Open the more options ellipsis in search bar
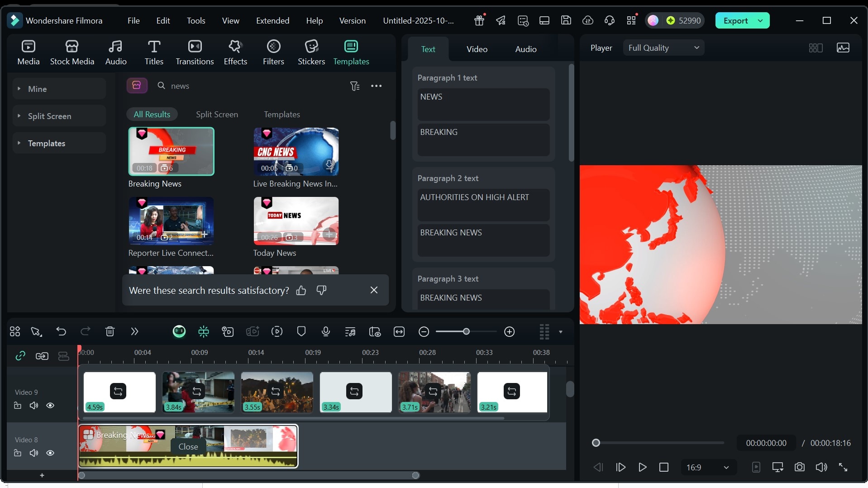 click(x=377, y=86)
